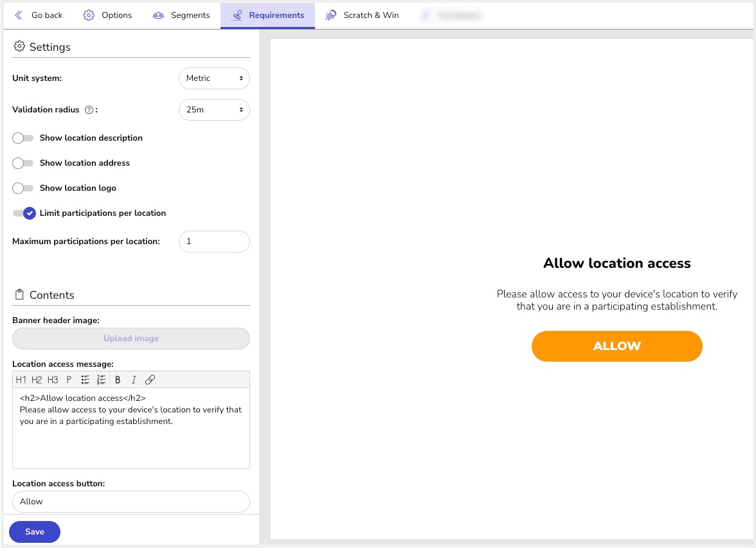The image size is (756, 548).
Task: Click the 'Unit system:' label
Action: point(37,78)
